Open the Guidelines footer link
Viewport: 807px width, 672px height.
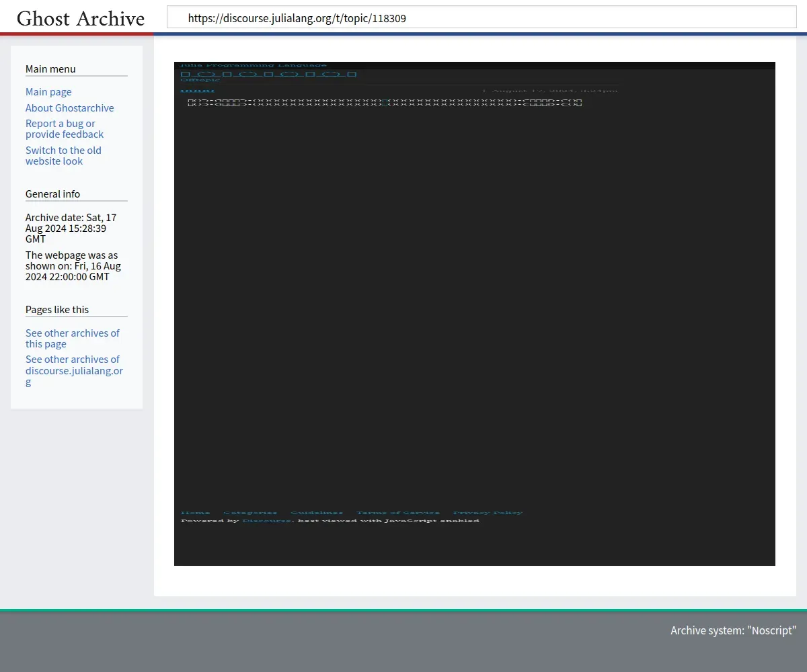pos(317,513)
